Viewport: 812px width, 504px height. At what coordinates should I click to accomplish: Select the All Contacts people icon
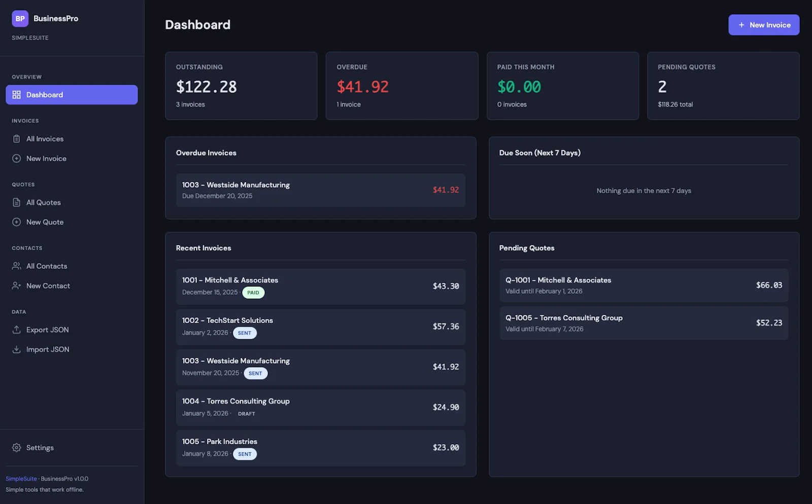[x=16, y=266]
